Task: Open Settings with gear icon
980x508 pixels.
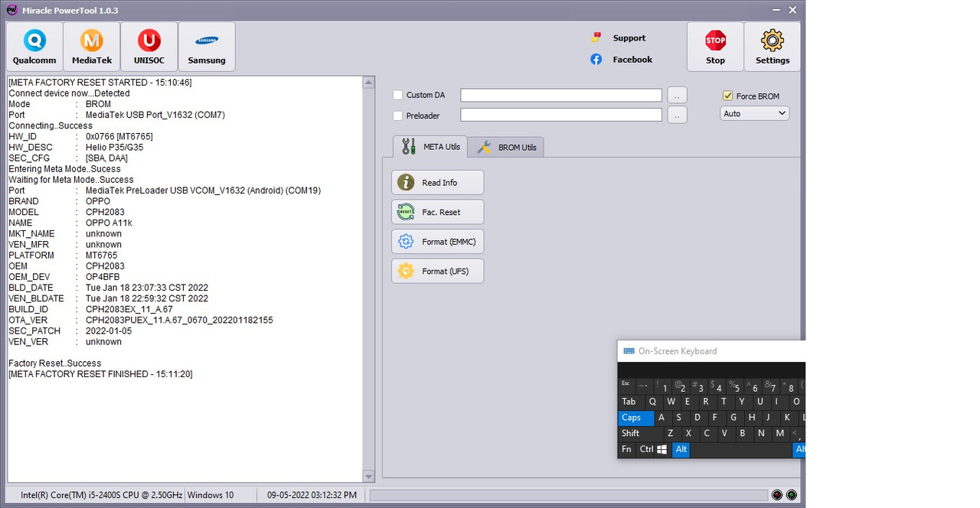Action: 773,47
